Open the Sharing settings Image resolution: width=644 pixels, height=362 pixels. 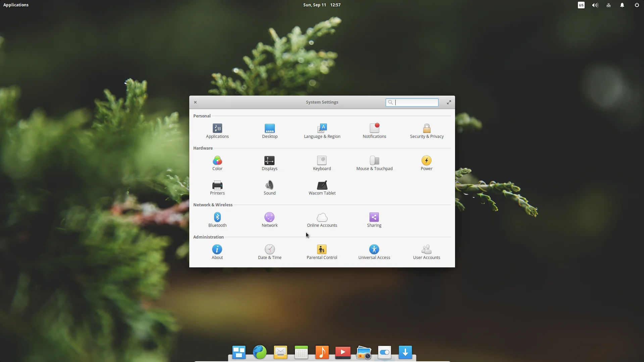point(374,220)
